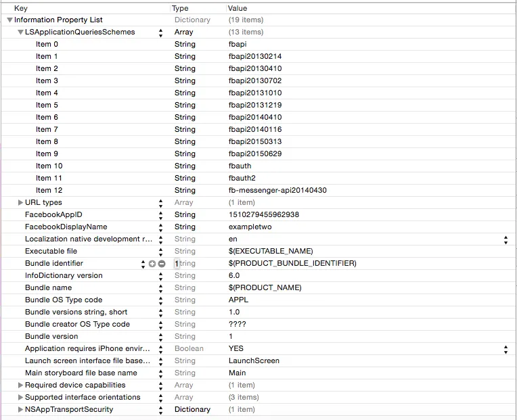Click the Value column header
Image resolution: width=517 pixels, height=420 pixels.
click(x=238, y=8)
